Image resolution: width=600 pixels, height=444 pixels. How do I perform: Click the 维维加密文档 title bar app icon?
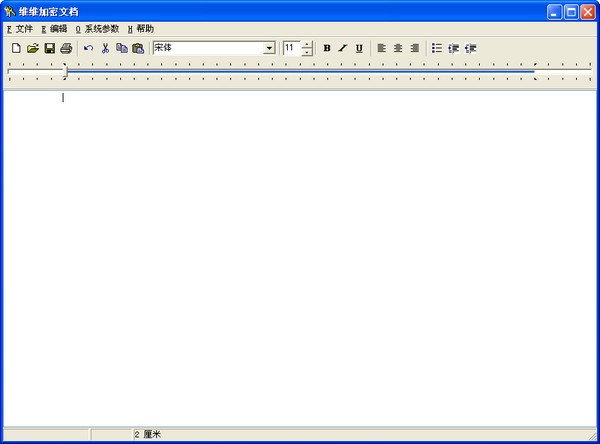click(10, 12)
